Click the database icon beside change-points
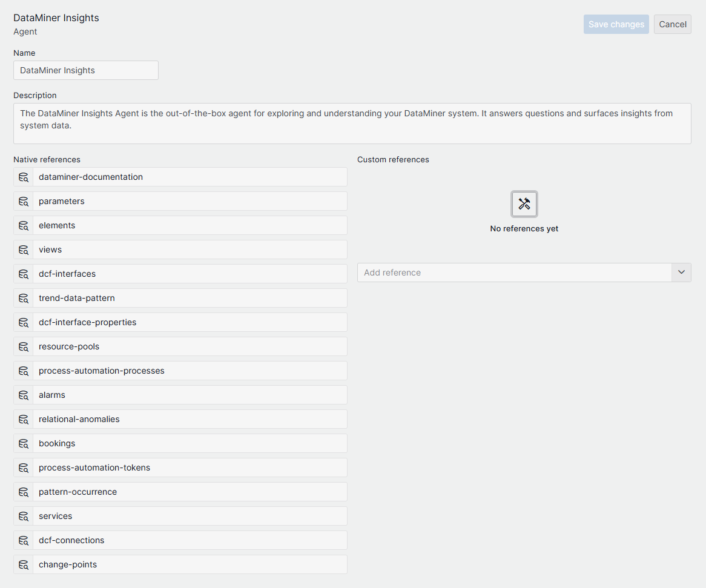This screenshot has height=588, width=706. point(24,564)
